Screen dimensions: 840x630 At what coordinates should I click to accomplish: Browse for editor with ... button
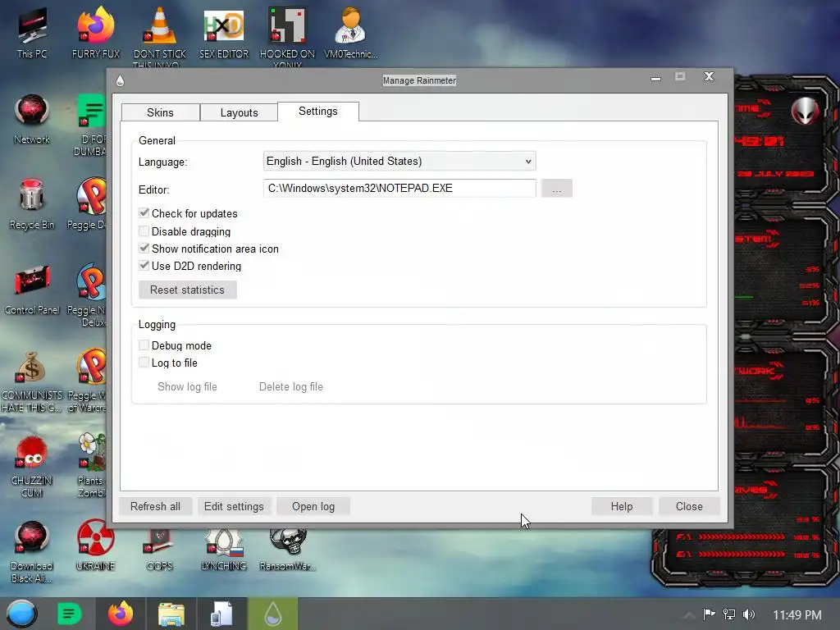click(x=557, y=189)
